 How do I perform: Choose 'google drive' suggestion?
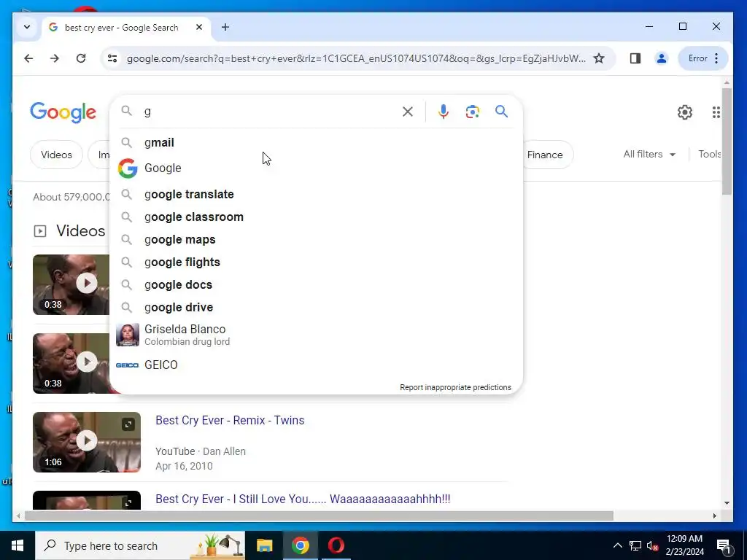pyautogui.click(x=316, y=307)
